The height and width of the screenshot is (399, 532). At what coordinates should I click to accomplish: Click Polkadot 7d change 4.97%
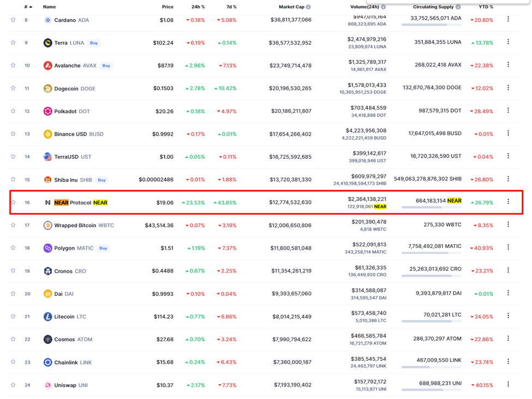[x=226, y=111]
